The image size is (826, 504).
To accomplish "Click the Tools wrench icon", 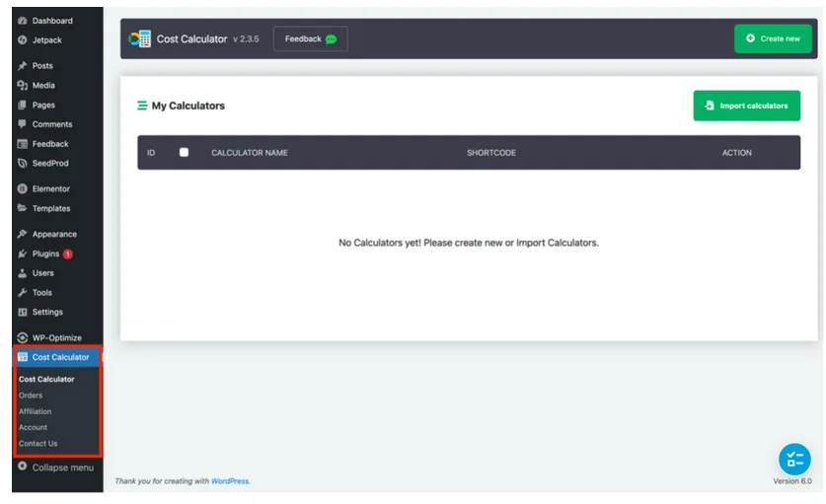I will tap(22, 292).
